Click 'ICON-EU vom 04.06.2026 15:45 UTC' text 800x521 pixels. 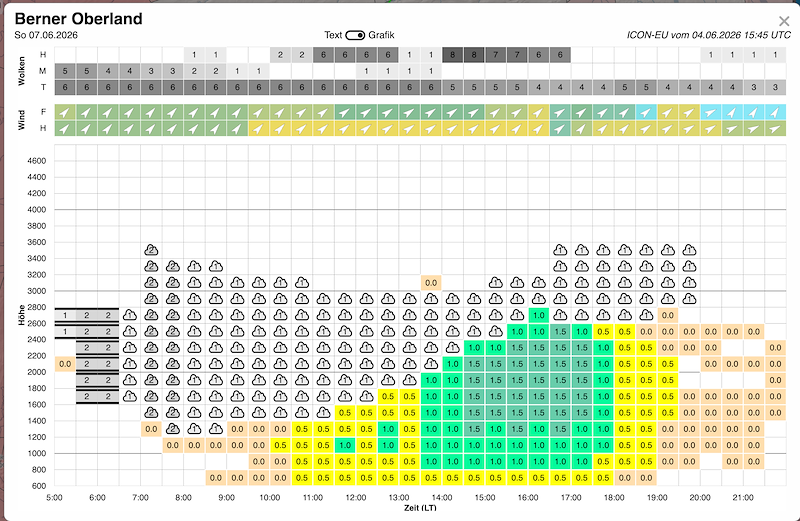(x=709, y=35)
